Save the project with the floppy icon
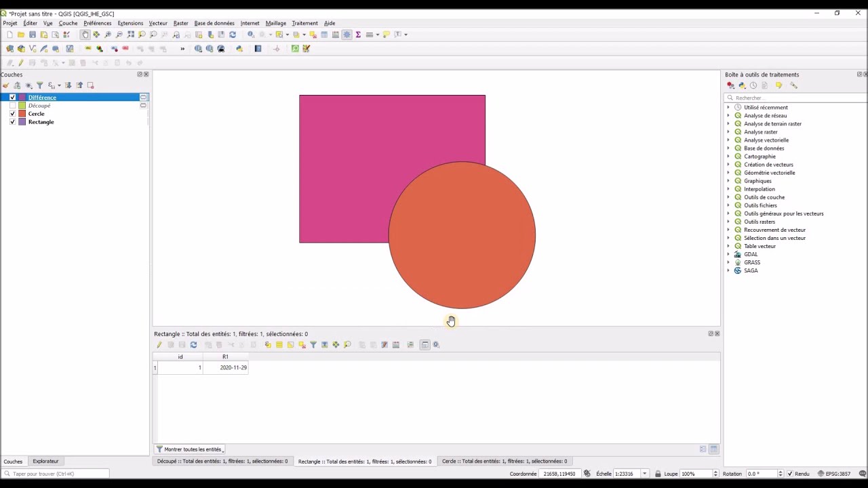Screen dimensions: 868x488 click(33, 35)
